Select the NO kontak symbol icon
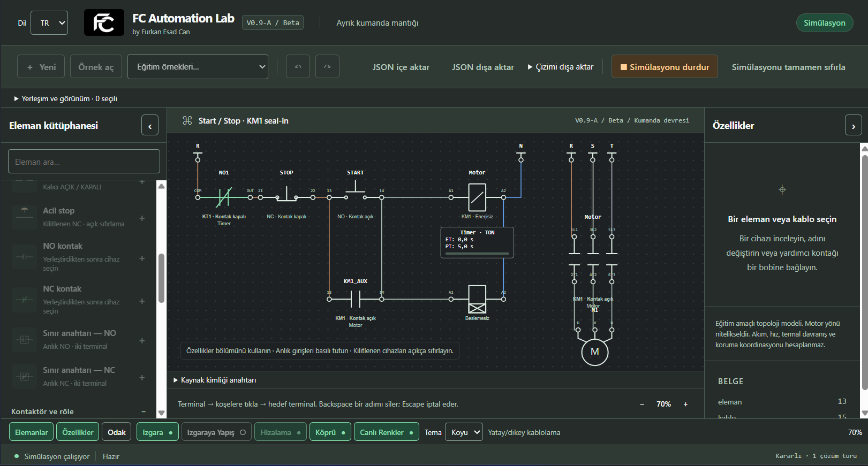Viewport: 868px width, 466px height. (24, 257)
